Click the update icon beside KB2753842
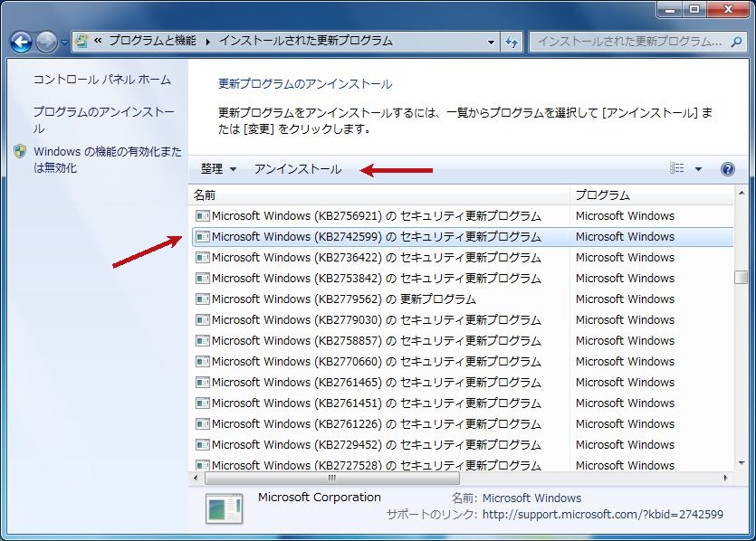 pyautogui.click(x=203, y=278)
